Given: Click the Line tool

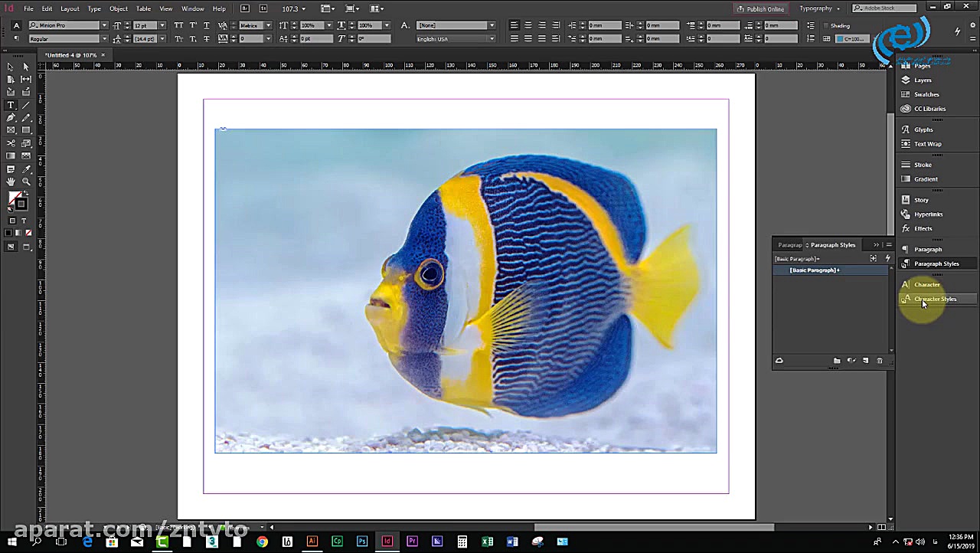Looking at the screenshot, I should pyautogui.click(x=26, y=105).
